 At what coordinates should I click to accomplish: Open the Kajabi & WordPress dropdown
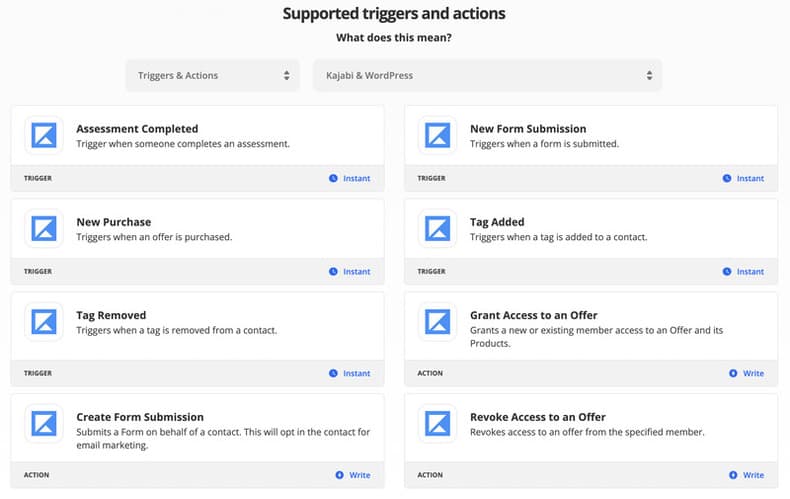(x=488, y=76)
